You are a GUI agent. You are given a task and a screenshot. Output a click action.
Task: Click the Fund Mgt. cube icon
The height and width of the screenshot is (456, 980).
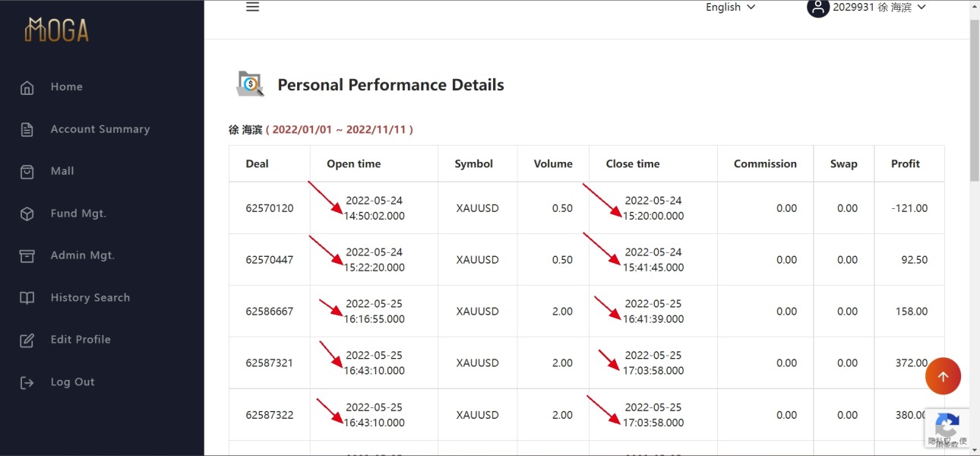(x=27, y=214)
